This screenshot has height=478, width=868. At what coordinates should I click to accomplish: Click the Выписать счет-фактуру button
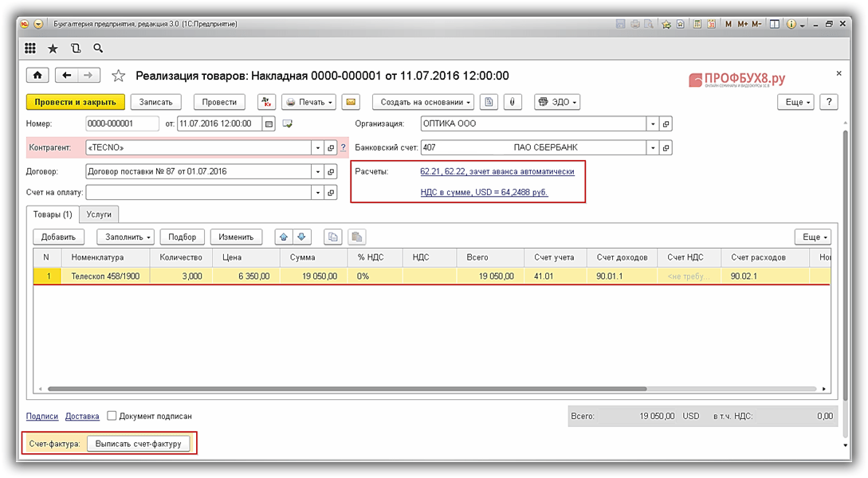click(x=139, y=444)
